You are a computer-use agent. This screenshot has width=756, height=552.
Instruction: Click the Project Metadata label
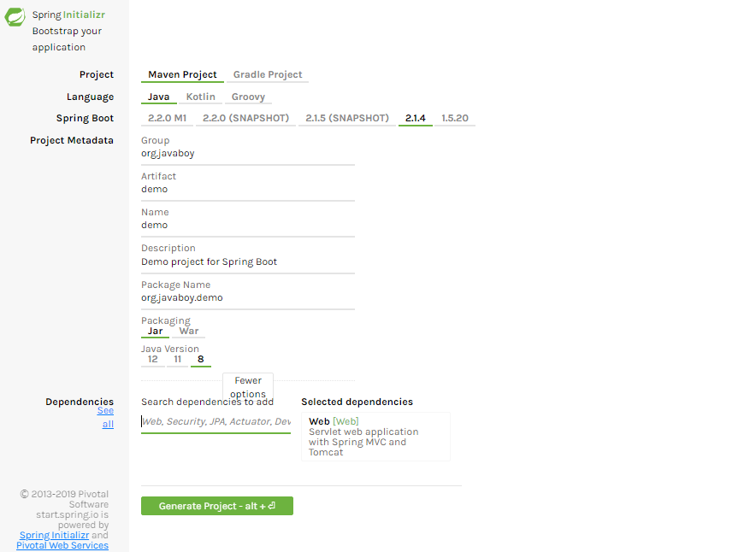(72, 140)
